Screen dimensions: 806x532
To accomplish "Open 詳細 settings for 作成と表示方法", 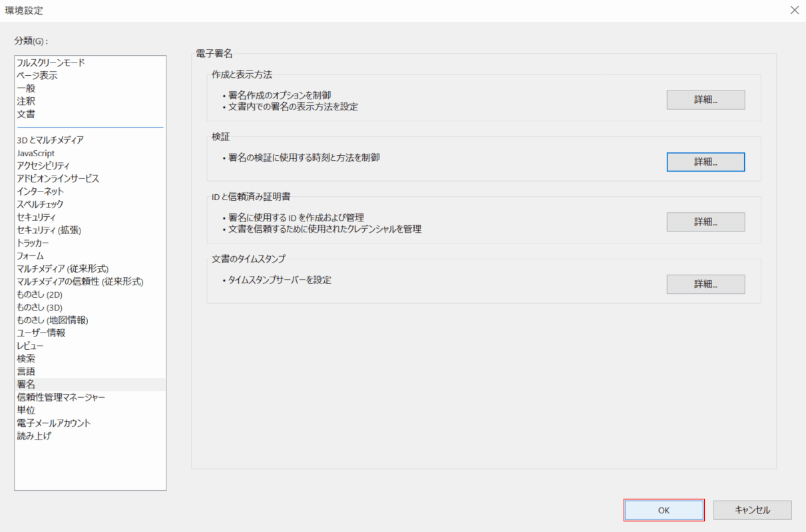I will pos(705,100).
